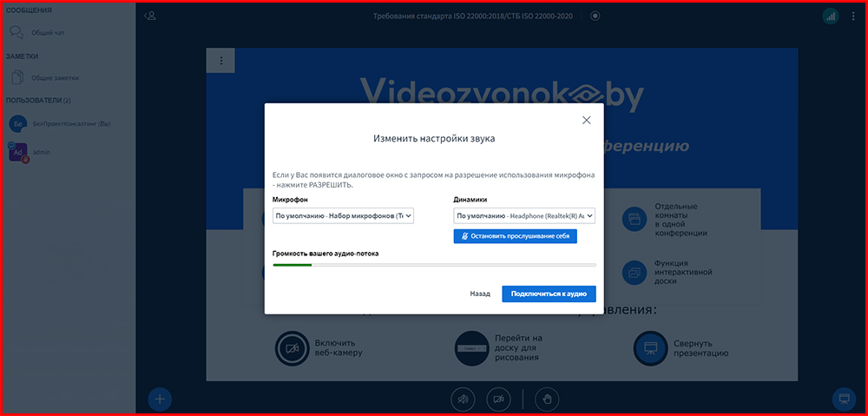Click the Назад button

[480, 294]
